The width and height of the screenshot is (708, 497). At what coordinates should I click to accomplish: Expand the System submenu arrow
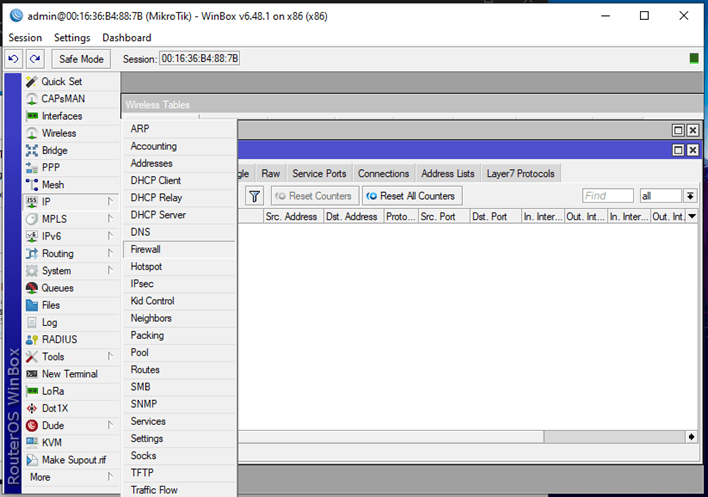pyautogui.click(x=110, y=270)
